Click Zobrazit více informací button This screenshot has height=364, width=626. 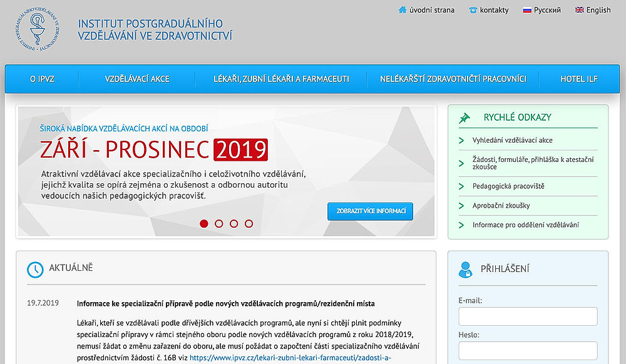(x=371, y=211)
